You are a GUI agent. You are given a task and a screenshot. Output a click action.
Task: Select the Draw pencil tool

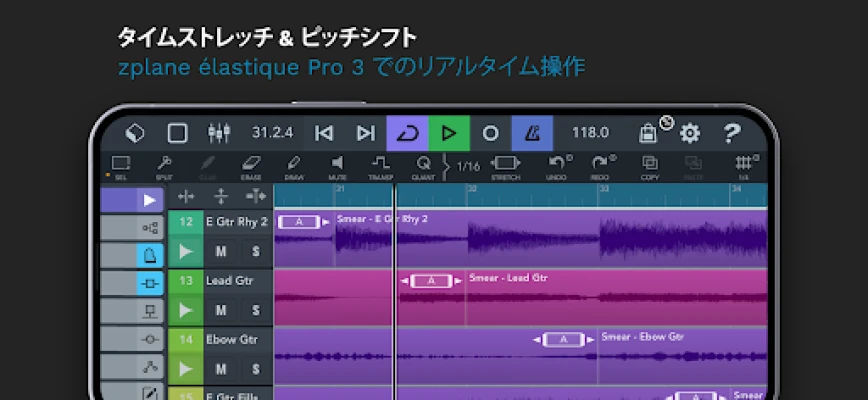293,164
